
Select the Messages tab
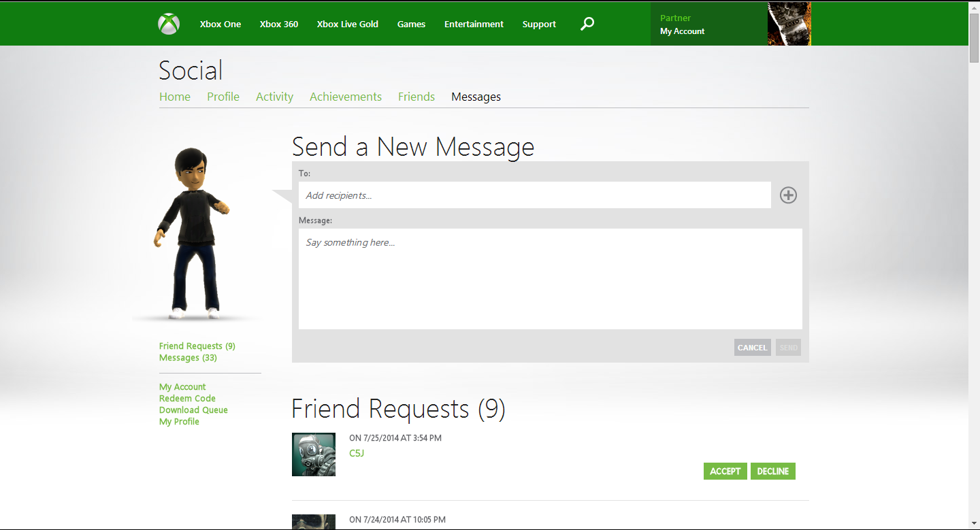coord(476,97)
